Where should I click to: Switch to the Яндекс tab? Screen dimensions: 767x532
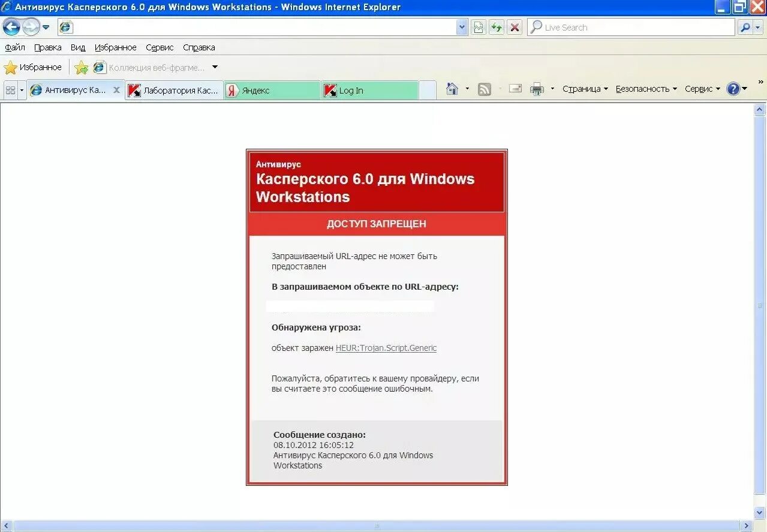[272, 91]
